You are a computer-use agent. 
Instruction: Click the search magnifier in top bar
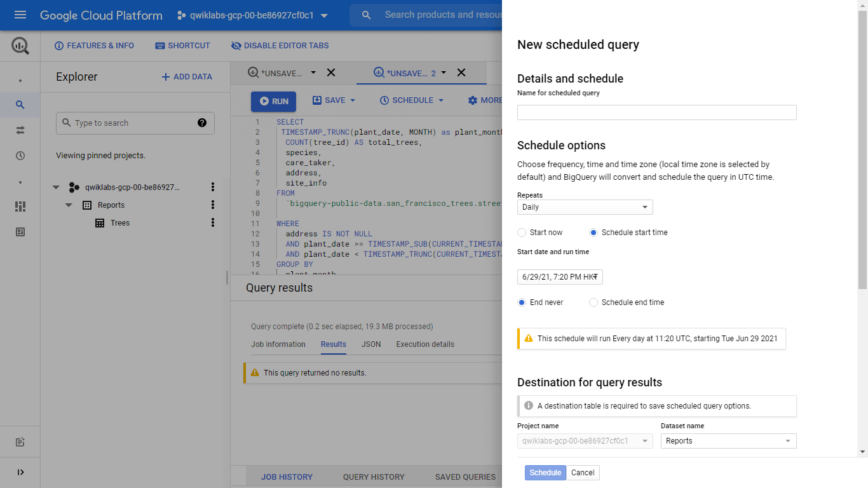click(366, 15)
